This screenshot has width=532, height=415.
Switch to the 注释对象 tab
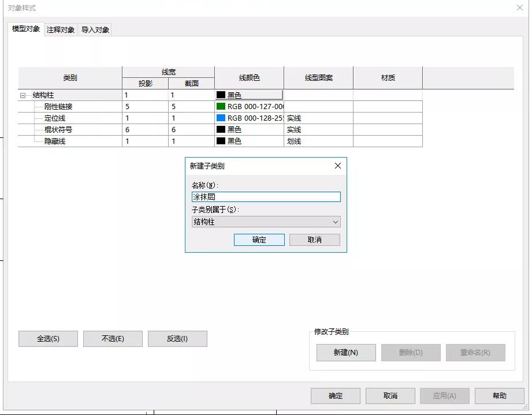point(61,29)
